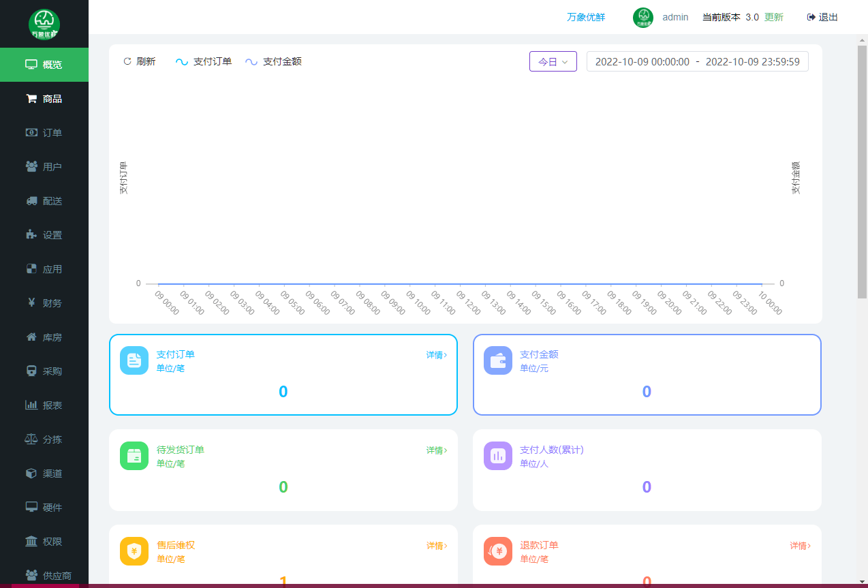
Task: Click the bank building icon for 权限
Action: [x=31, y=542]
